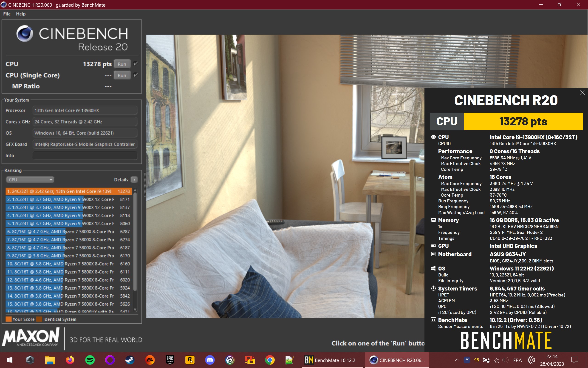
Task: Open Ubisoft Connect from the taskbar
Action: click(230, 360)
